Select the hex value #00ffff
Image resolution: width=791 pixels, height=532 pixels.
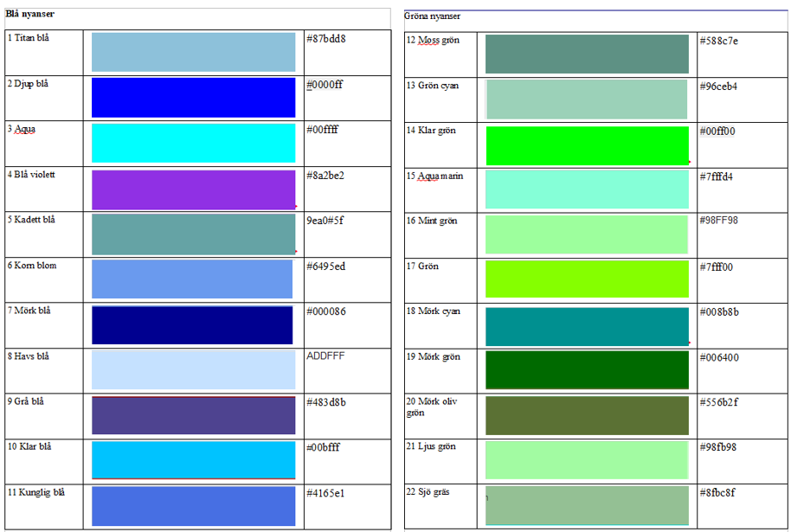[322, 130]
